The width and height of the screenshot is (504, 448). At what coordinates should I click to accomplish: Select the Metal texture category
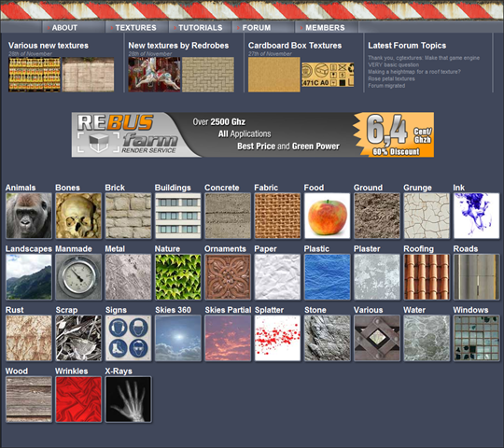[128, 277]
